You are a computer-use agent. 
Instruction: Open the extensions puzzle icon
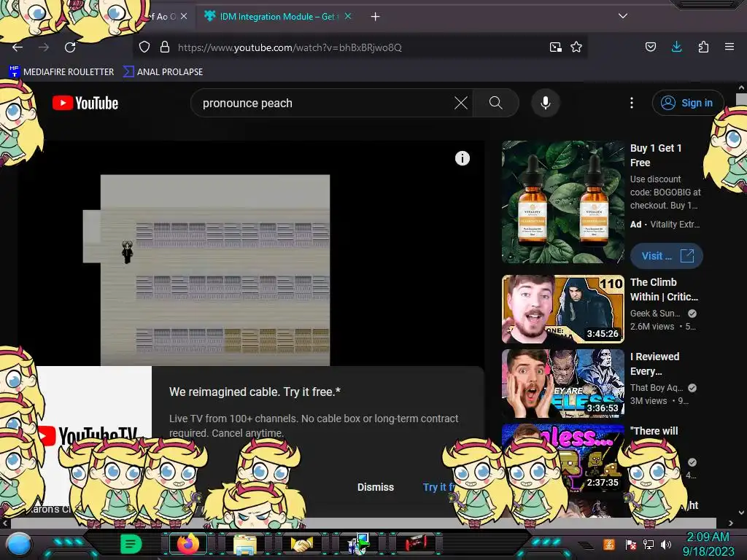tap(703, 47)
